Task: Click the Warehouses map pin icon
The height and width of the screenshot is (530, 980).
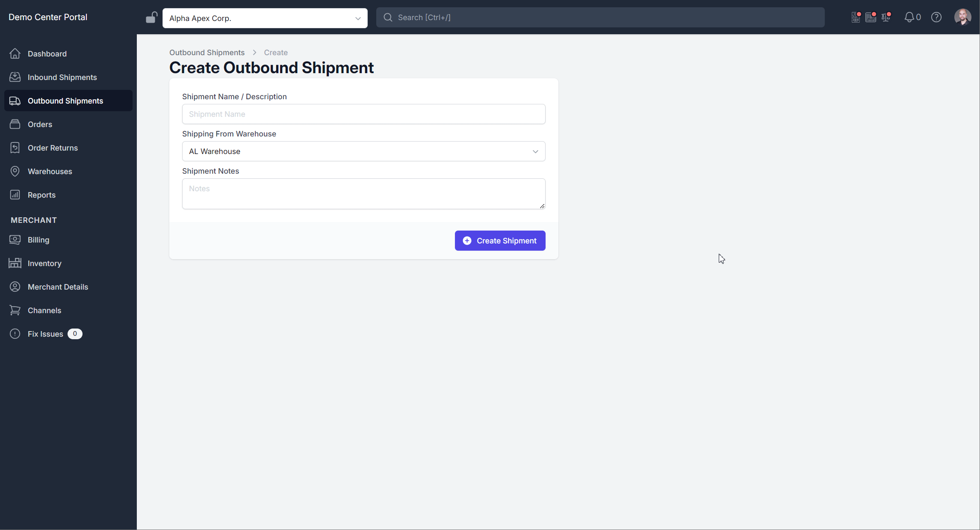Action: click(15, 171)
